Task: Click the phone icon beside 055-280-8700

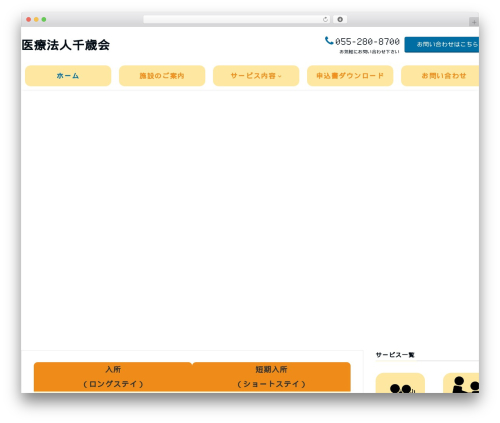Action: (329, 41)
